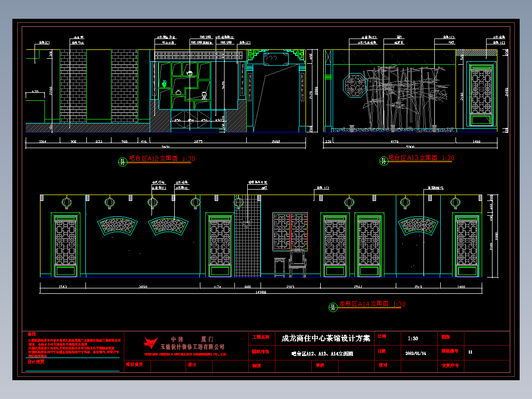Click the dimension 4170 under A13 elevation
This screenshot has height=399, width=532.
pyautogui.click(x=394, y=141)
